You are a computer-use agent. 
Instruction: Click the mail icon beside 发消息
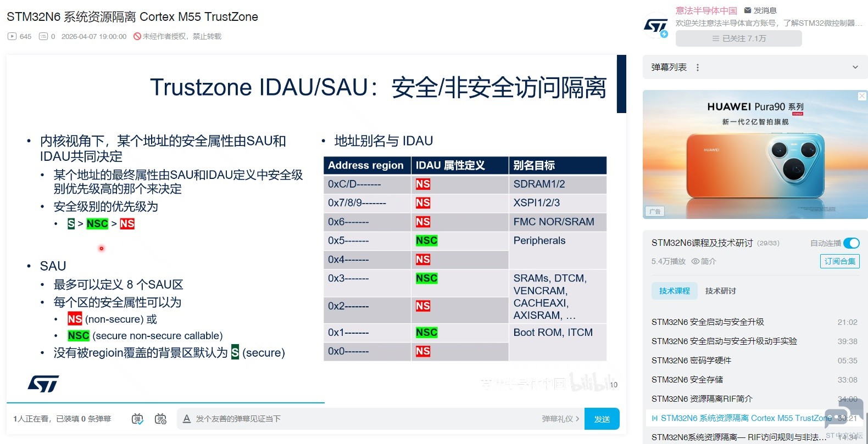[748, 10]
